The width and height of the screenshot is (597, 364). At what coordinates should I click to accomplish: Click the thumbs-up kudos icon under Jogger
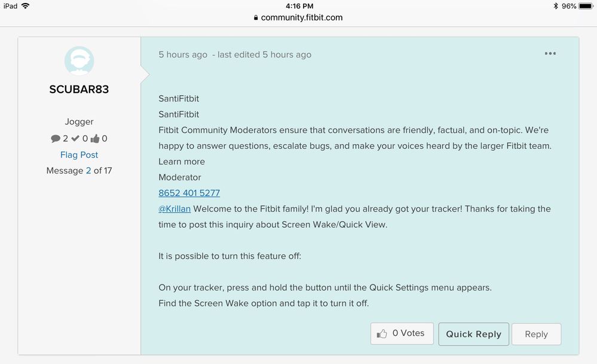[95, 138]
